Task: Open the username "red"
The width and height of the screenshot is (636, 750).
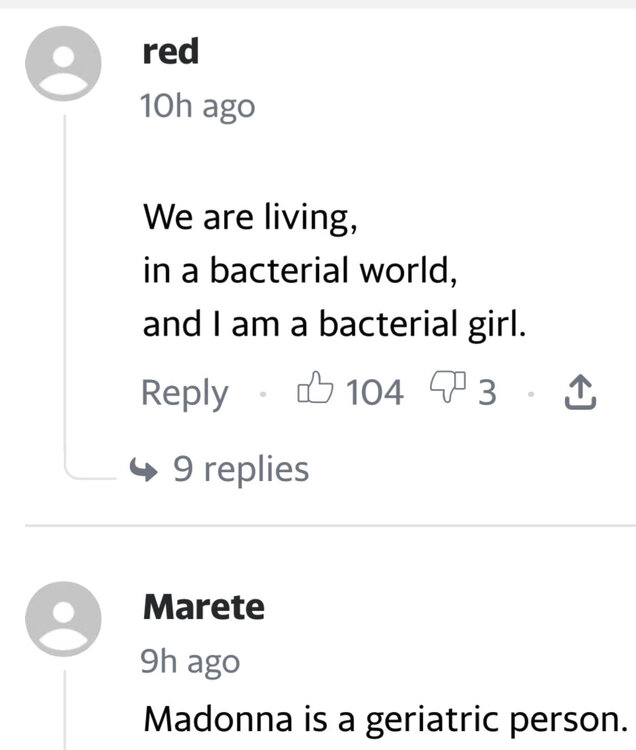Action: 171,52
